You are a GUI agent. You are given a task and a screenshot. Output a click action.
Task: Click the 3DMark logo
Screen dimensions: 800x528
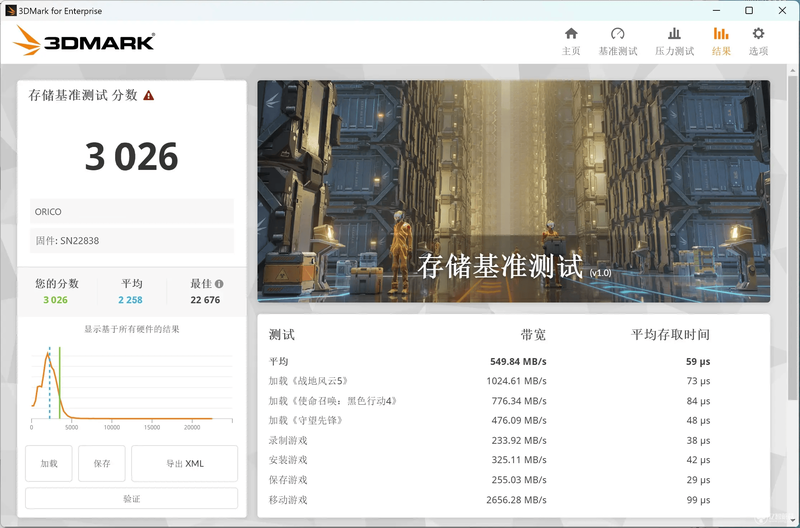pyautogui.click(x=84, y=41)
